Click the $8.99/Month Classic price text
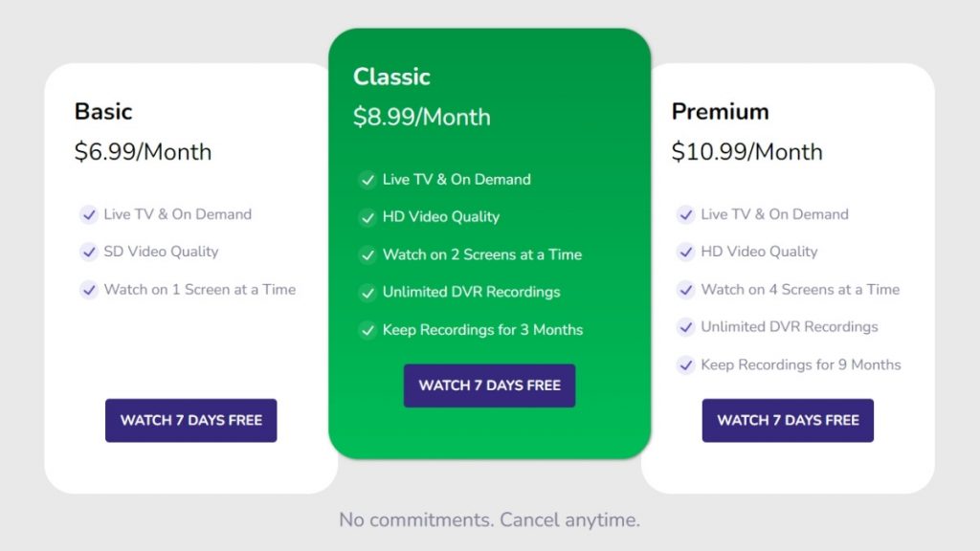The width and height of the screenshot is (980, 551). pos(421,117)
